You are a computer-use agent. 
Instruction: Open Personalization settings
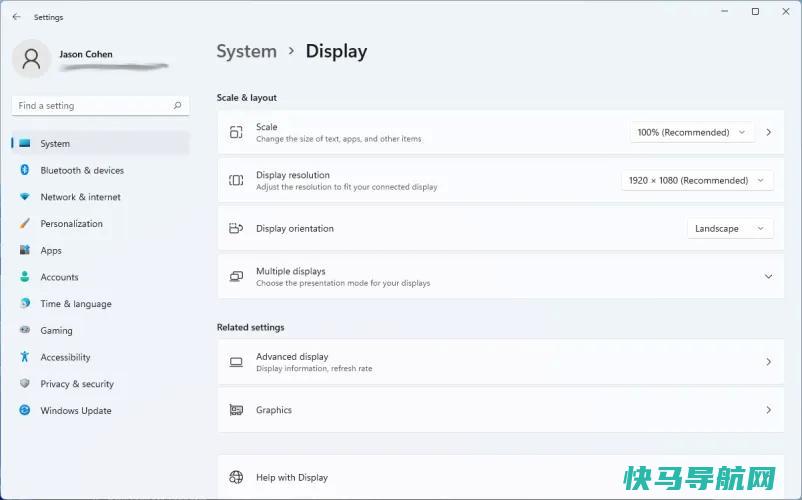pos(100,223)
